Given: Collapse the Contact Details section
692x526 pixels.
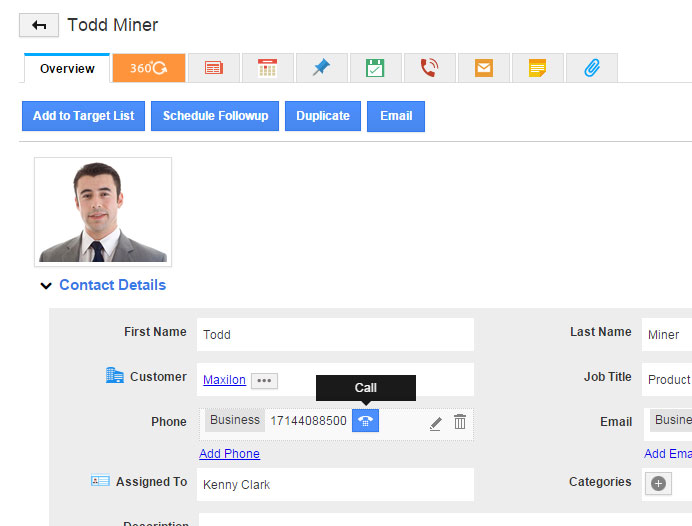Looking at the screenshot, I should tap(46, 286).
